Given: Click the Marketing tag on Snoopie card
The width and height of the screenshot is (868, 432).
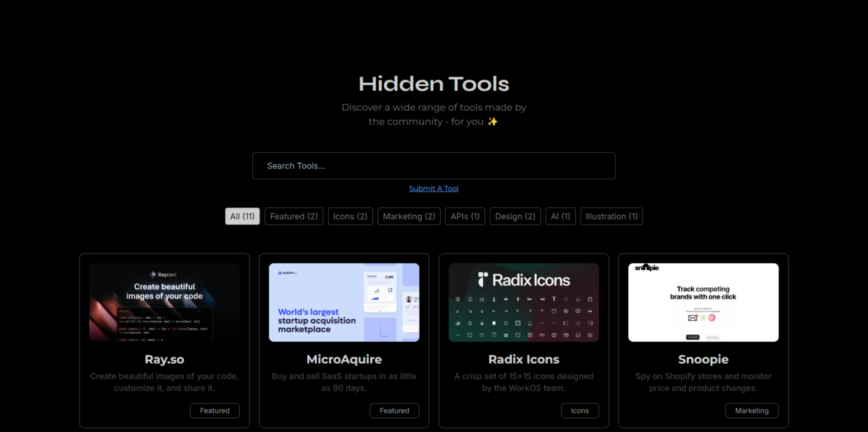Looking at the screenshot, I should (x=751, y=410).
